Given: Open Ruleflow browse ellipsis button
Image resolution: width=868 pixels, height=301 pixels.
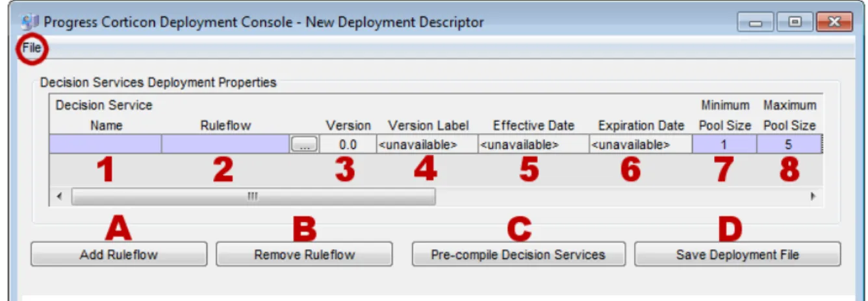Looking at the screenshot, I should [304, 145].
